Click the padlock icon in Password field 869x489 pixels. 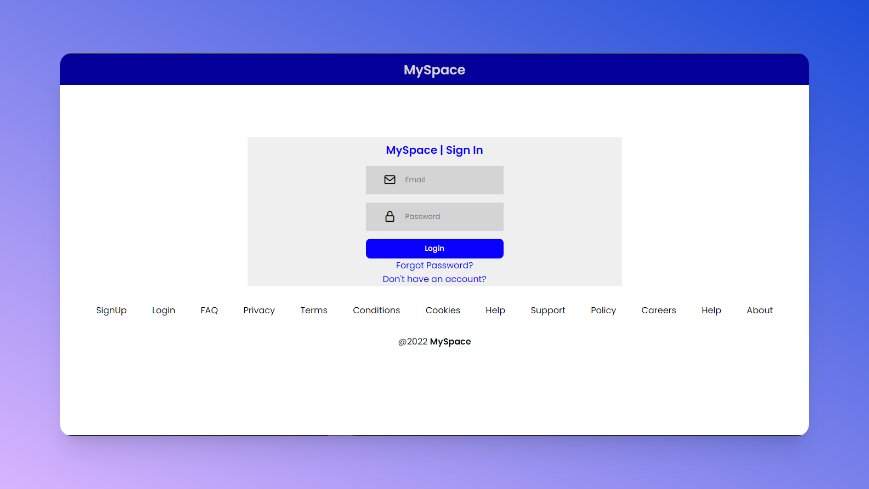(x=390, y=216)
